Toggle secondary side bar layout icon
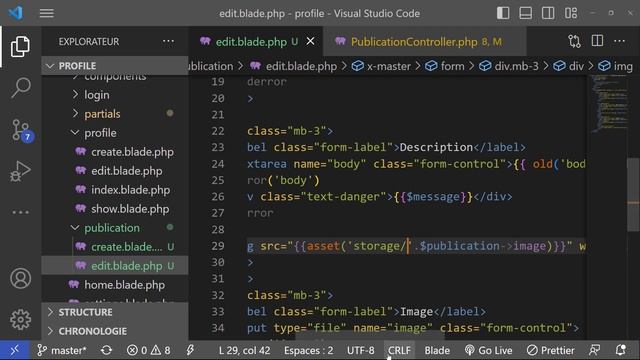This screenshot has width=640, height=360. pos(548,13)
